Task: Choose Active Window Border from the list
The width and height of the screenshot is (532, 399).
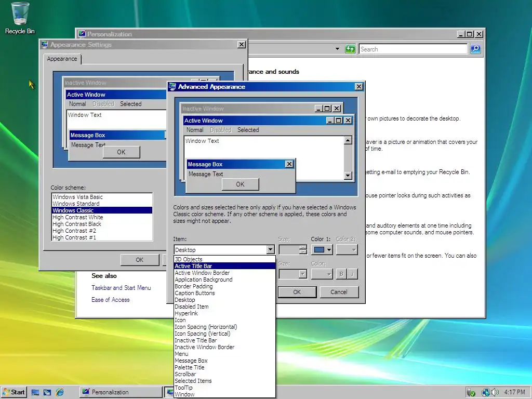Action: coord(224,273)
